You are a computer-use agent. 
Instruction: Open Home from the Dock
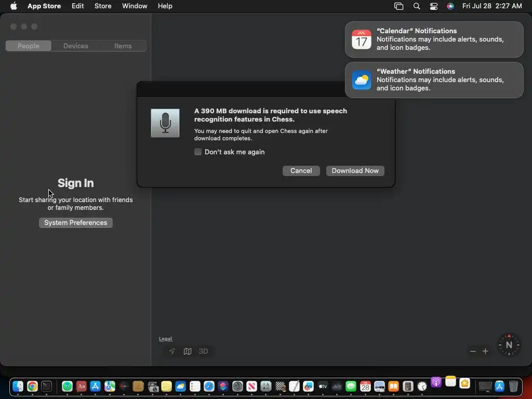(x=465, y=383)
